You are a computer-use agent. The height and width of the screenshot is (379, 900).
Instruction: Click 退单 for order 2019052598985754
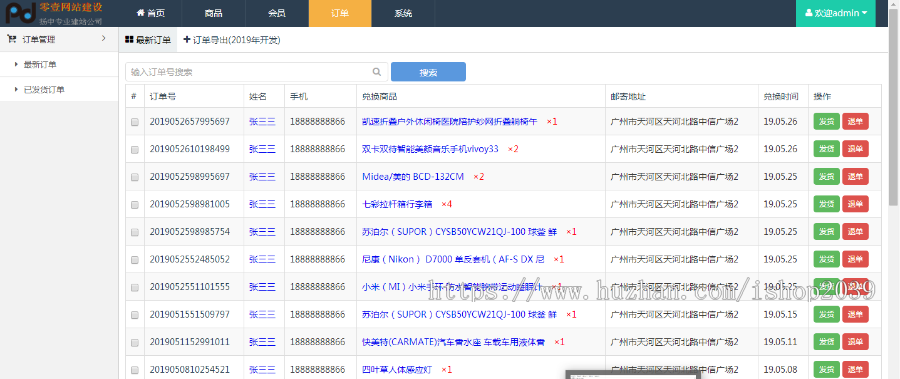click(855, 231)
